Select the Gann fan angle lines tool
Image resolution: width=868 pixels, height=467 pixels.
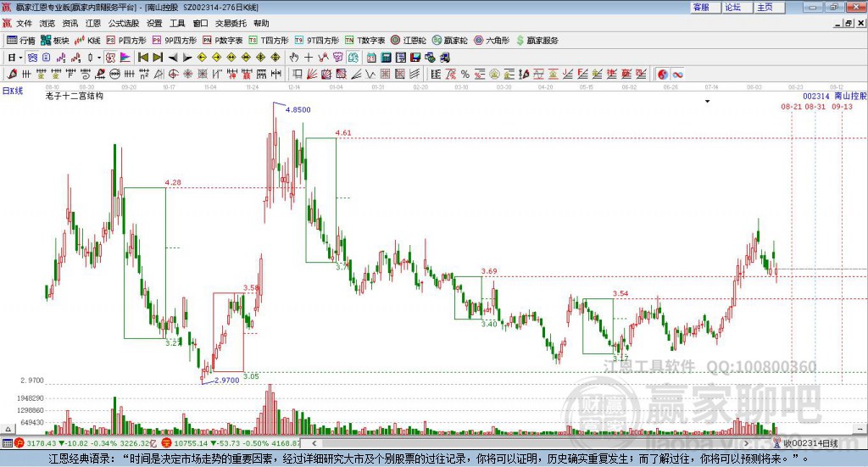pyautogui.click(x=312, y=74)
